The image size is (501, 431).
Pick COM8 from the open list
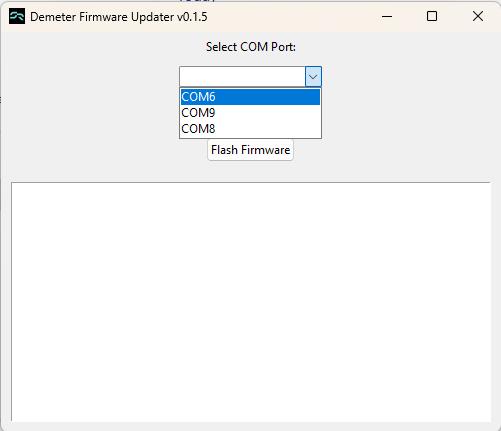[250, 129]
